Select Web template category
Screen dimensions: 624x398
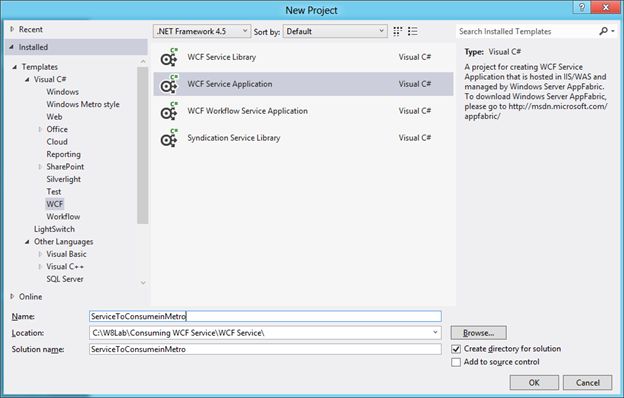coord(54,117)
